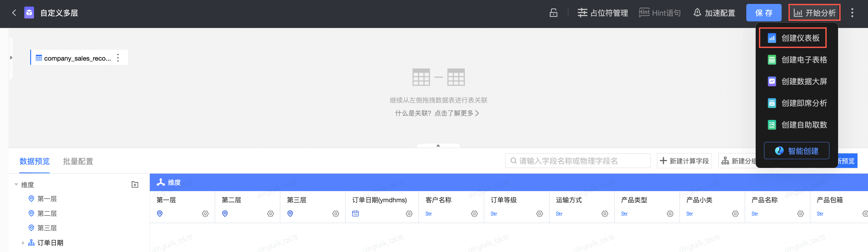Select 第二层 in the dimension tree
The height and width of the screenshot is (252, 868).
coord(47,213)
